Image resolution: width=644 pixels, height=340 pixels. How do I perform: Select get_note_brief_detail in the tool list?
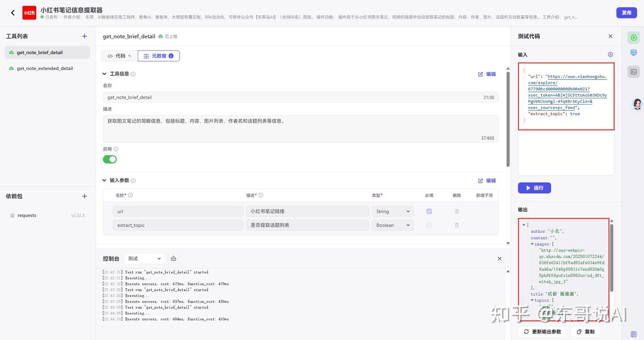tap(47, 52)
